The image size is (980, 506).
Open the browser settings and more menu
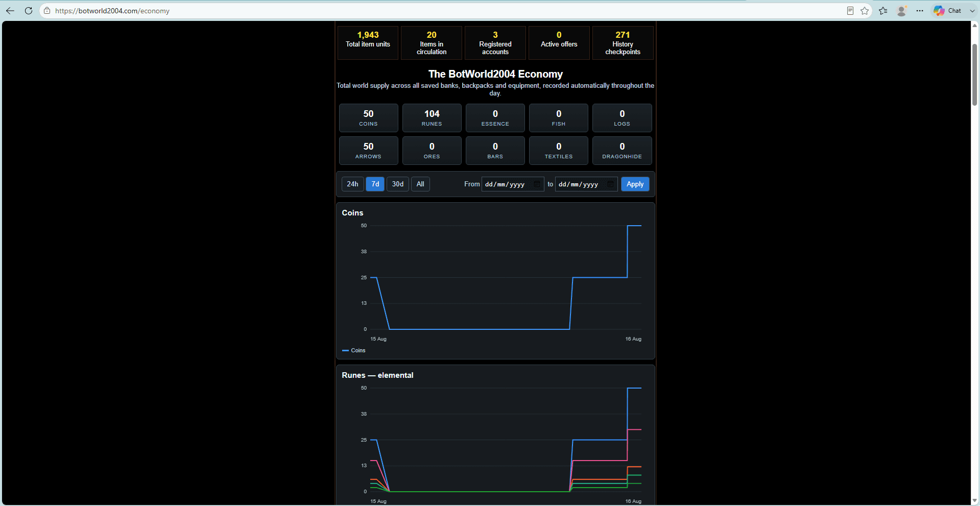(920, 11)
